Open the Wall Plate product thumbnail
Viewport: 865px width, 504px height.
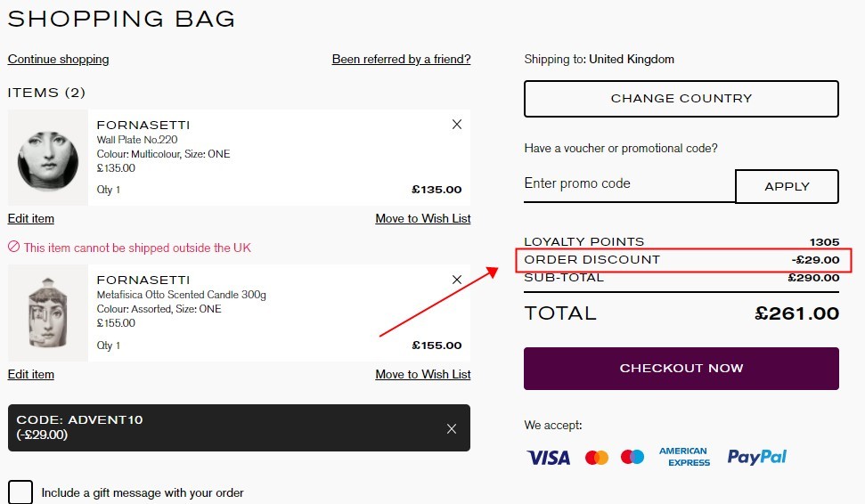(48, 158)
